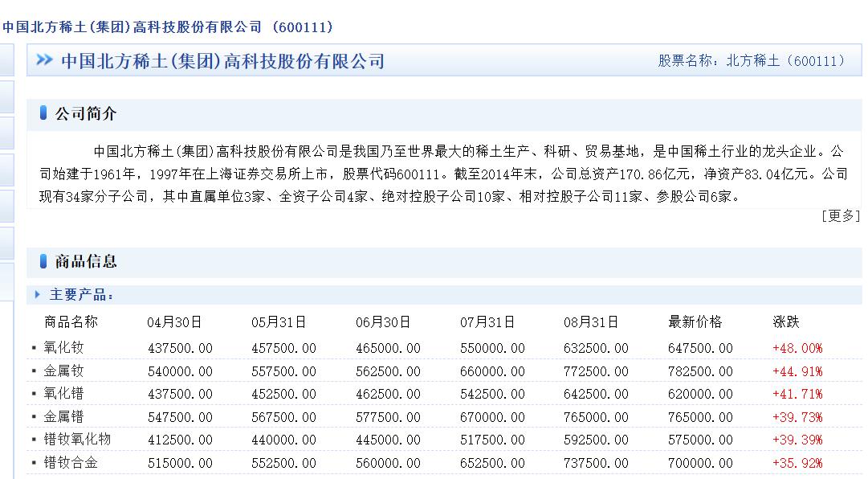This screenshot has width=868, height=479.
Task: Click the 07月31日 column header
Action: (487, 321)
